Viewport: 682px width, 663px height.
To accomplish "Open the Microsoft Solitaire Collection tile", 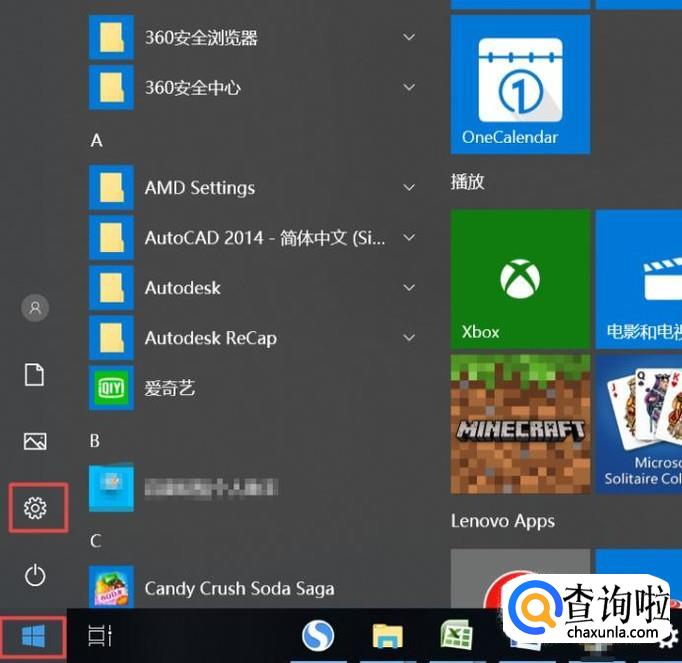I will pos(639,424).
